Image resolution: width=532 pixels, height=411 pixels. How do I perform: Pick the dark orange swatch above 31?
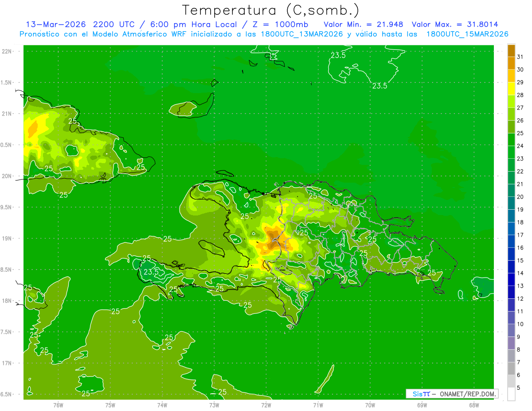click(x=511, y=51)
